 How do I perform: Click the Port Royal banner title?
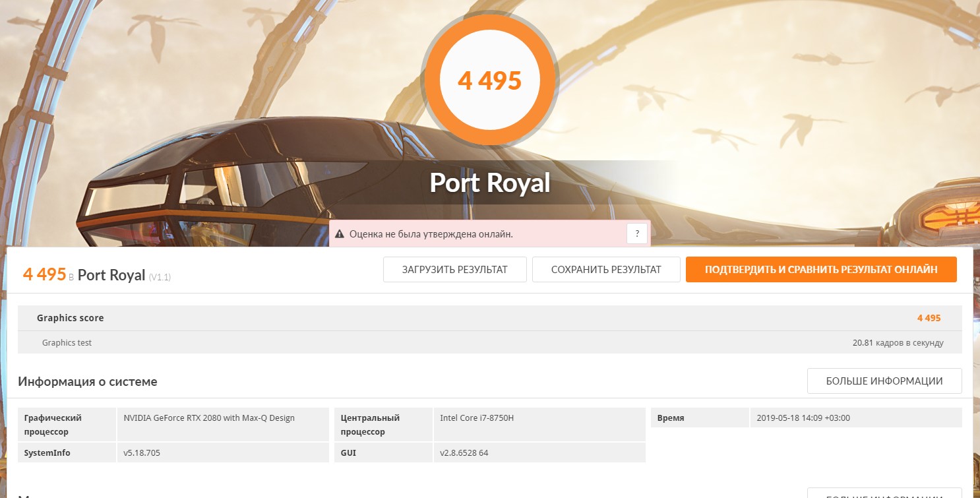click(489, 183)
